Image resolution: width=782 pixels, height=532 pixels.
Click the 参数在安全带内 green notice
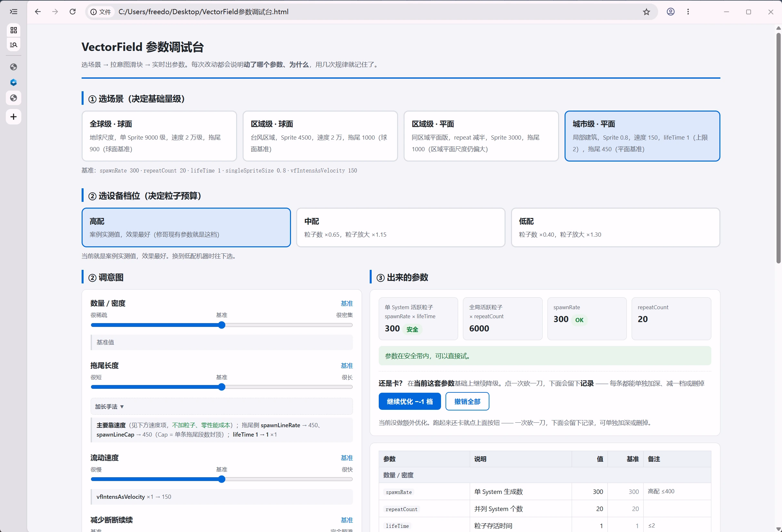pos(545,356)
